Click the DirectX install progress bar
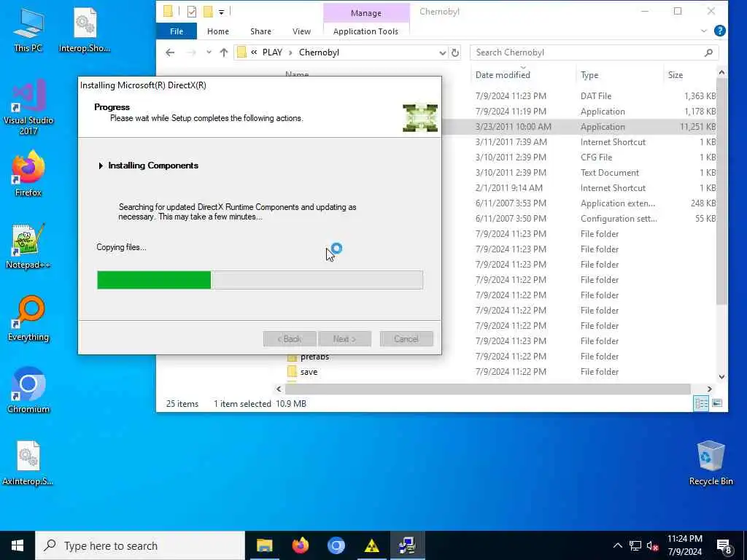 (260, 280)
